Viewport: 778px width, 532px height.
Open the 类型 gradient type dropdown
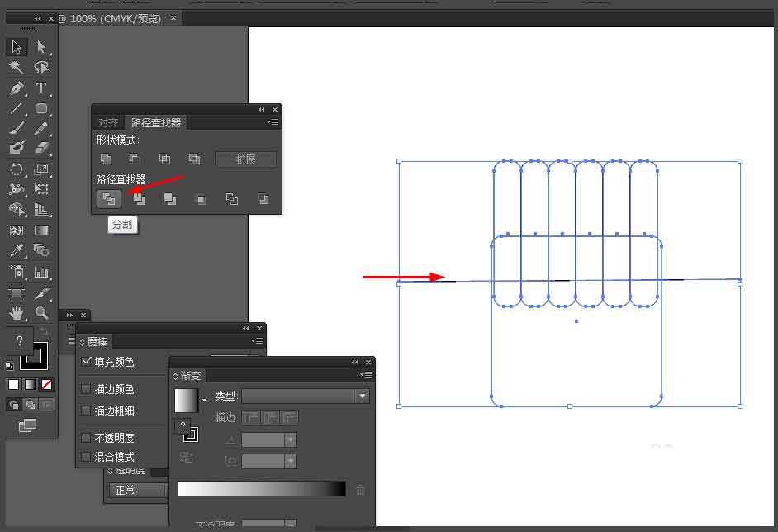[x=306, y=396]
